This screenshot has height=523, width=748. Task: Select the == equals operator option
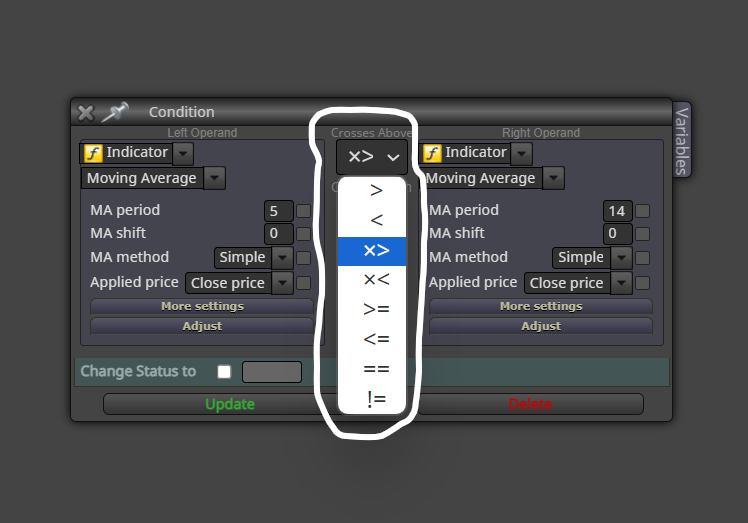[x=372, y=369]
